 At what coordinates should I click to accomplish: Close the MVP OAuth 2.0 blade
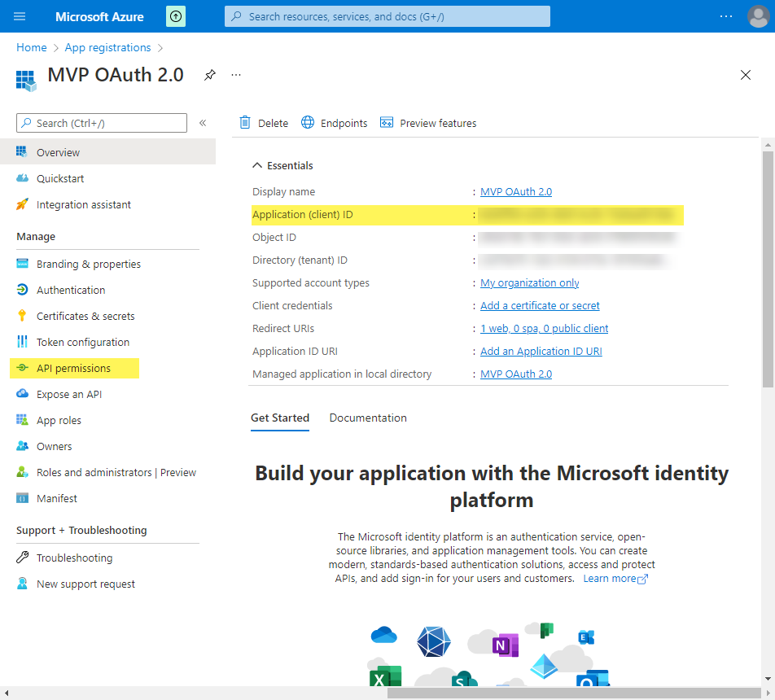click(x=746, y=75)
